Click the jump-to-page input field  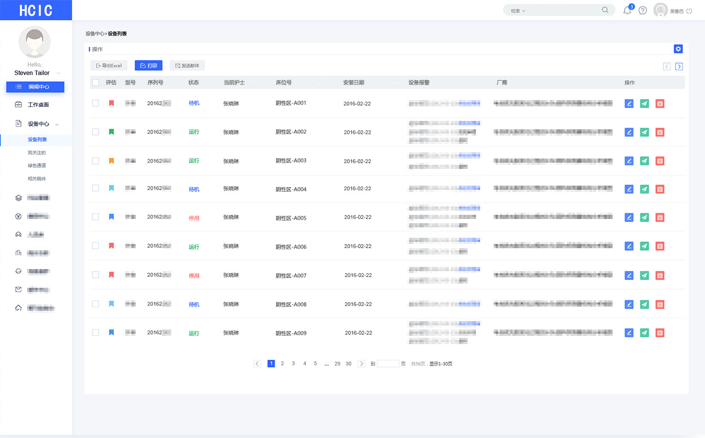[x=388, y=364]
